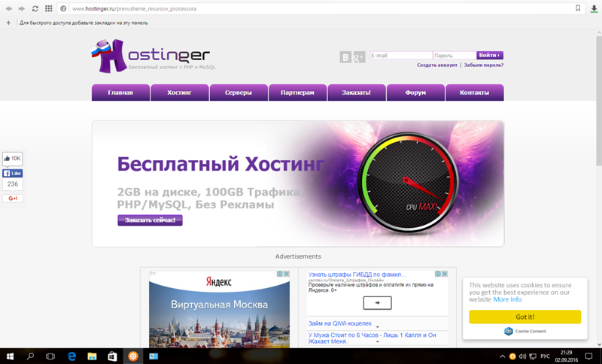Click the Cookie Consent logo icon
The width and height of the screenshot is (602, 364).
click(509, 331)
